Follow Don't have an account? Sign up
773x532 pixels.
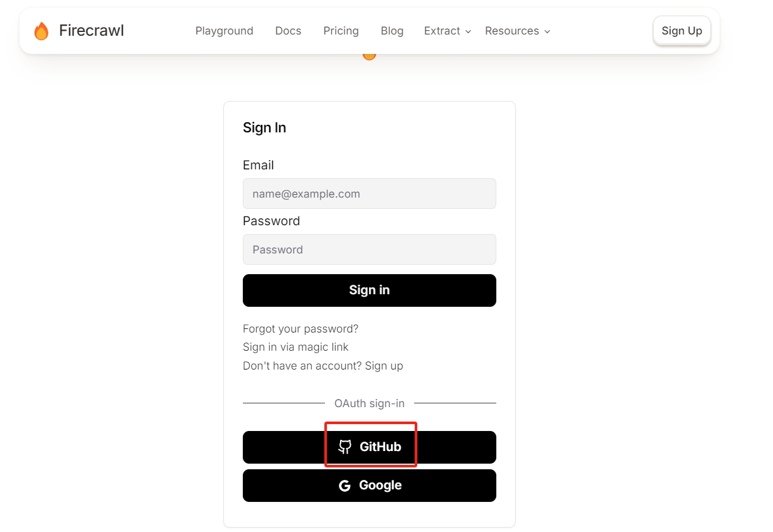point(323,366)
